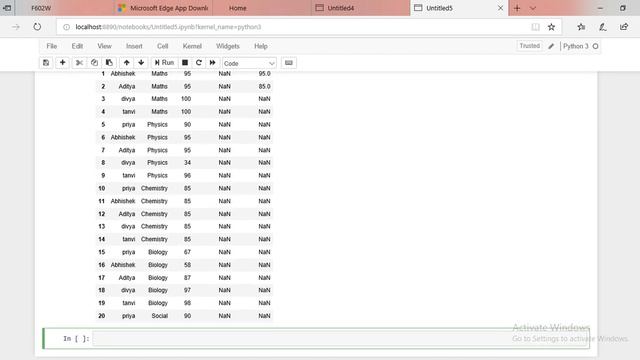Switch to Microsoft Edge App Download tab
This screenshot has height=360, width=640.
coord(162,8)
